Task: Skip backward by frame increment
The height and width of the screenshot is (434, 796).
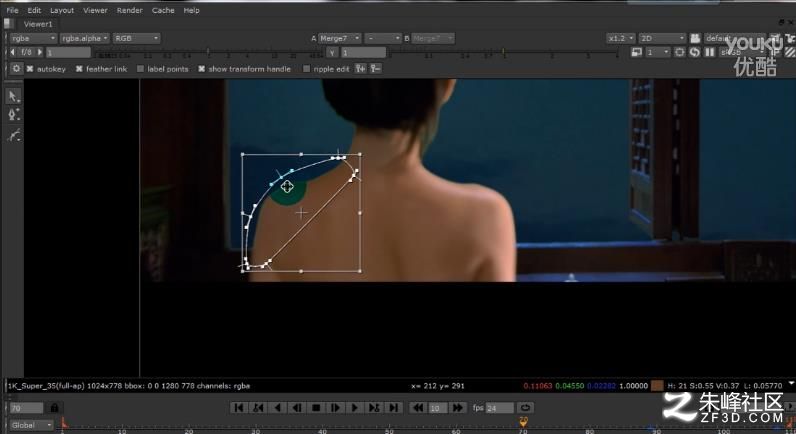Action: pyautogui.click(x=418, y=408)
